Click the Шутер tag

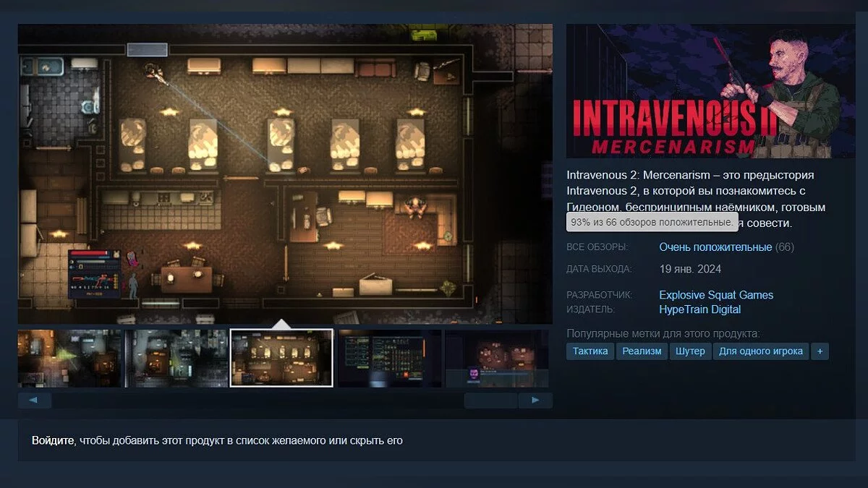(690, 351)
